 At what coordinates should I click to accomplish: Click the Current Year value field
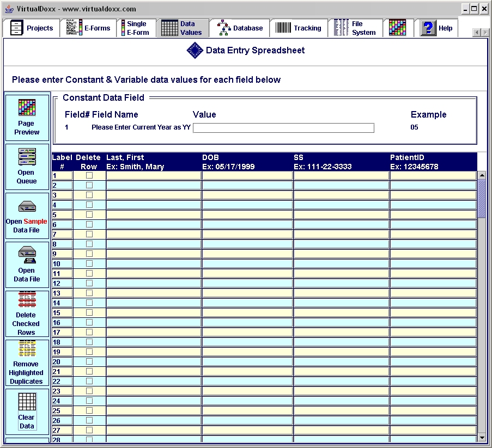[x=283, y=128]
